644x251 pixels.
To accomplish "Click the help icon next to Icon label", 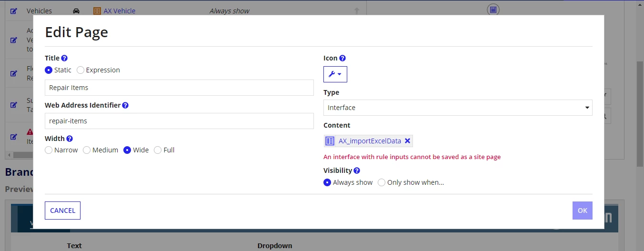I will 342,58.
